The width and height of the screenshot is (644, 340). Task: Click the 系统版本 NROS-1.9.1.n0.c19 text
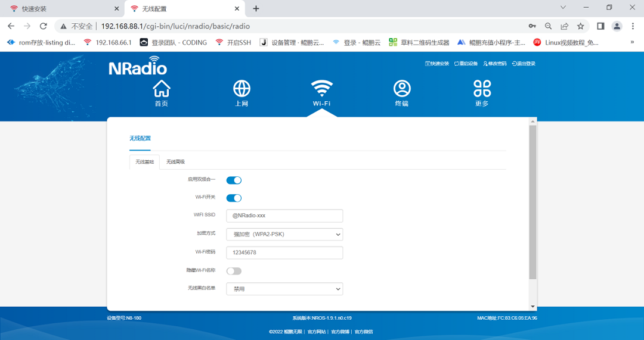tap(322, 318)
